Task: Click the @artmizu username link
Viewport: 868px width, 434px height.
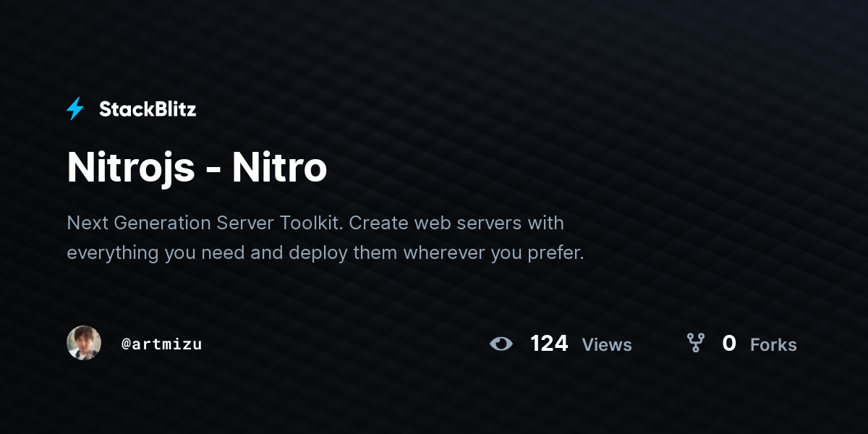Action: (x=162, y=344)
